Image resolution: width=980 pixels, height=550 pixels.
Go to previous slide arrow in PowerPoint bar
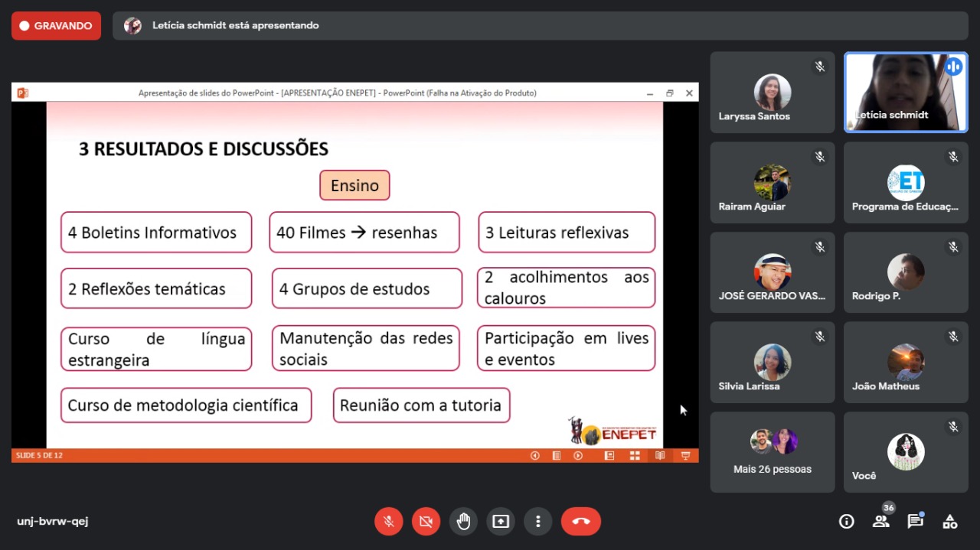pos(535,456)
